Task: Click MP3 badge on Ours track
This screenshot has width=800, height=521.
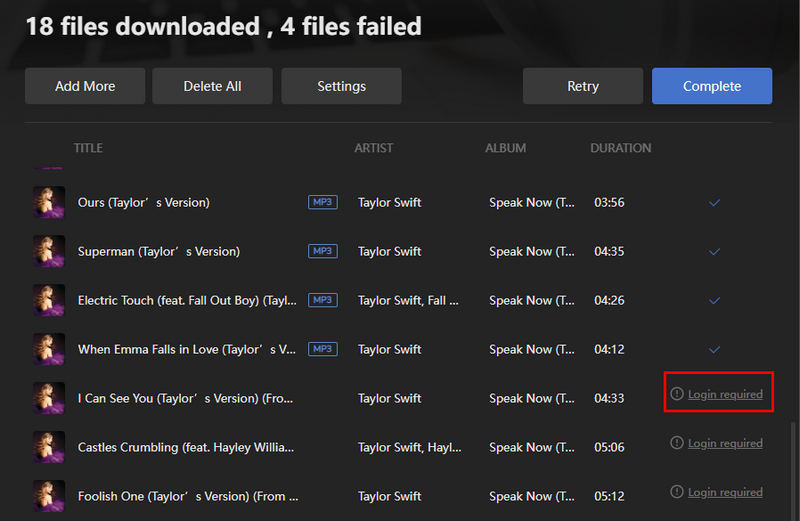Action: (322, 202)
